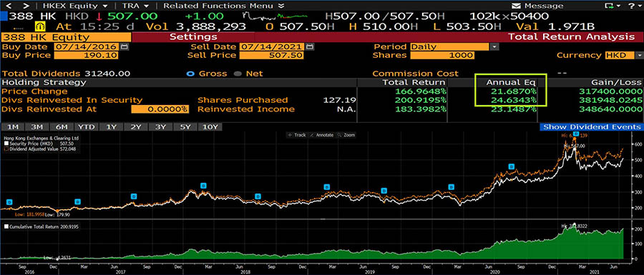644x275 pixels.
Task: Click the yellow headset icon beside At 15:25
Action: click(41, 26)
